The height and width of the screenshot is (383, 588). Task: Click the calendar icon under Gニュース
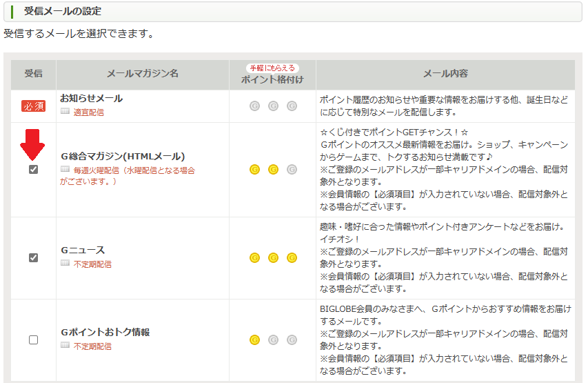(65, 263)
